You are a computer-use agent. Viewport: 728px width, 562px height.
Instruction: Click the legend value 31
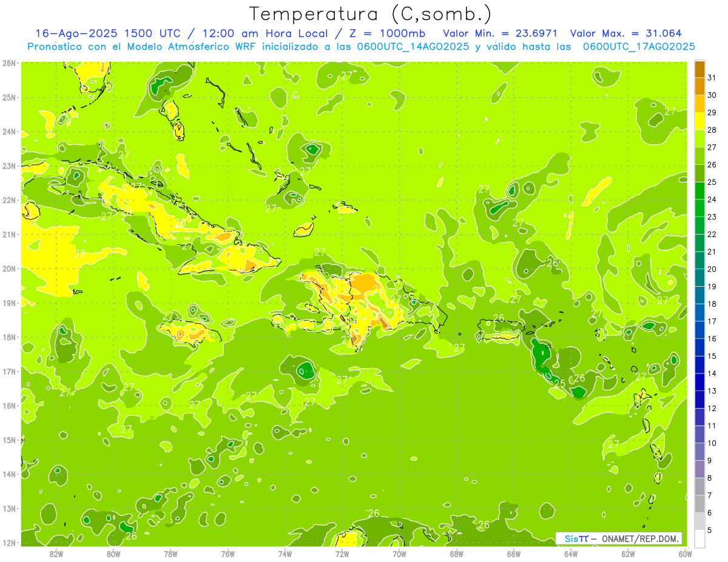[712, 78]
